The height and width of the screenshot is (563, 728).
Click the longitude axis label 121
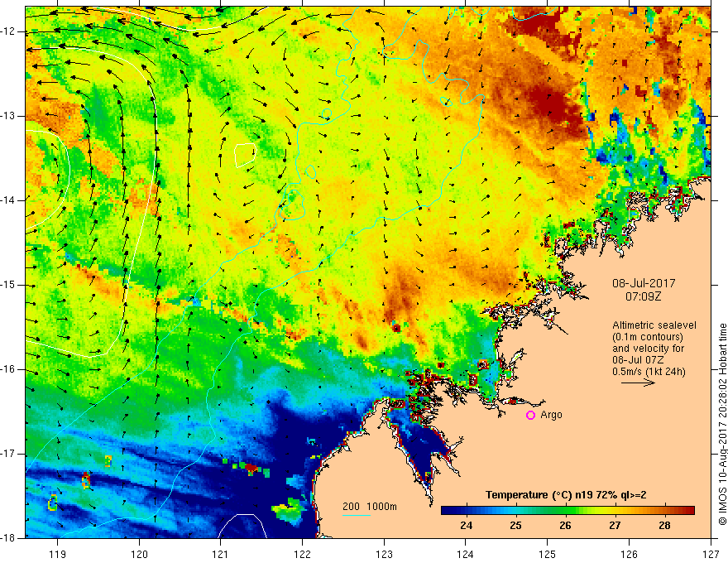221,554
